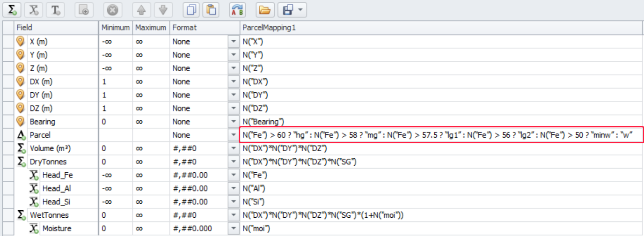Click the location pin icon for X (m)

[x=21, y=41]
